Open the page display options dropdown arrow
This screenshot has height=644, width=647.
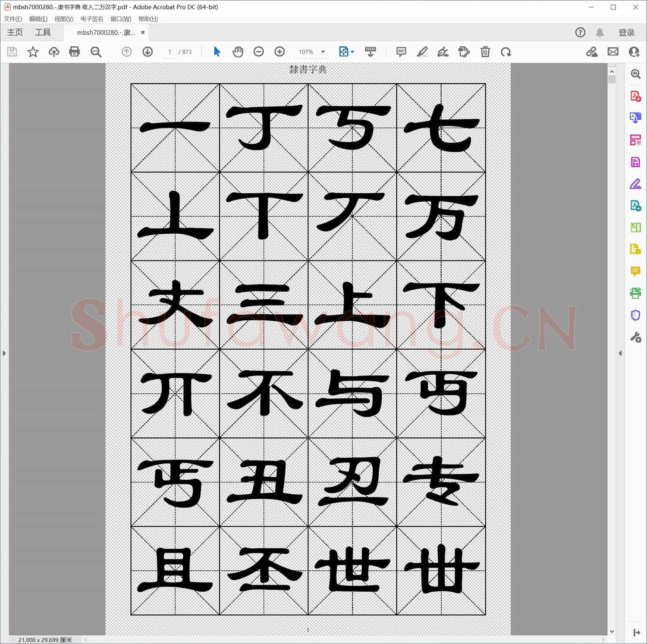coord(352,52)
